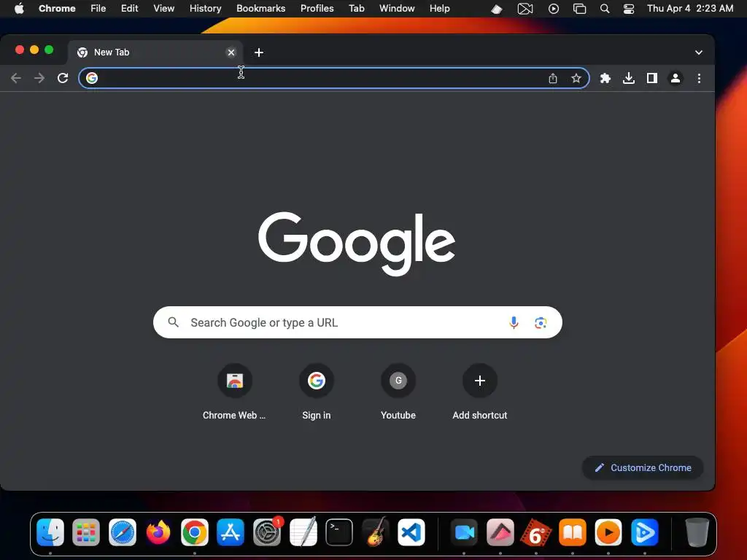
Task: Open Spotlight search in menu bar
Action: (x=605, y=9)
